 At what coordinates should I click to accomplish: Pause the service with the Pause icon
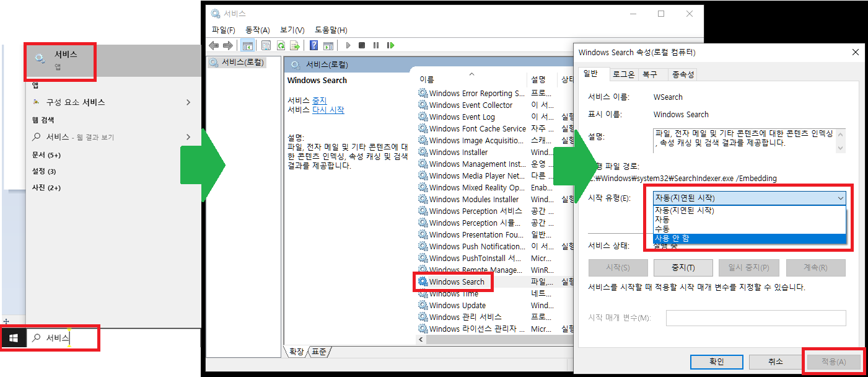point(376,45)
